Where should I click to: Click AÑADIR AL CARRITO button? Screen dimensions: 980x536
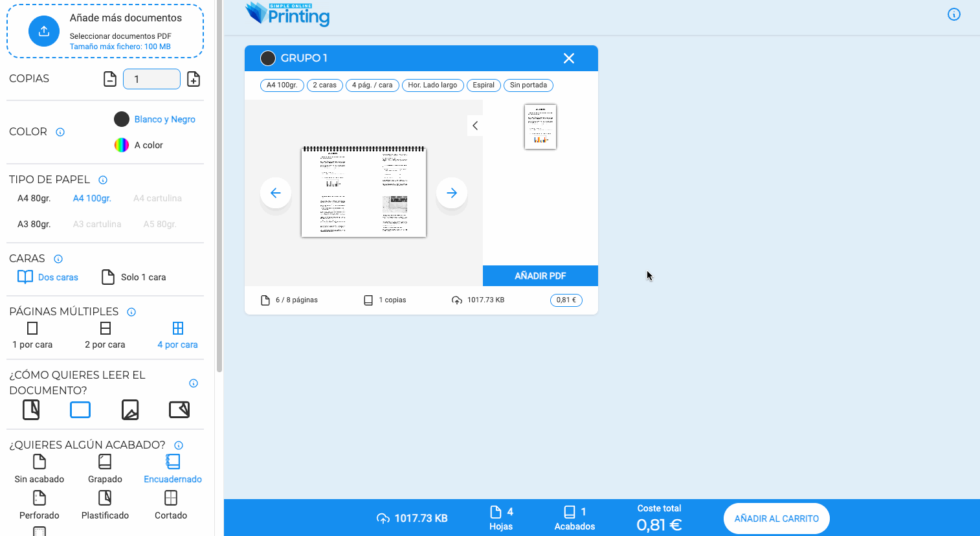click(777, 519)
